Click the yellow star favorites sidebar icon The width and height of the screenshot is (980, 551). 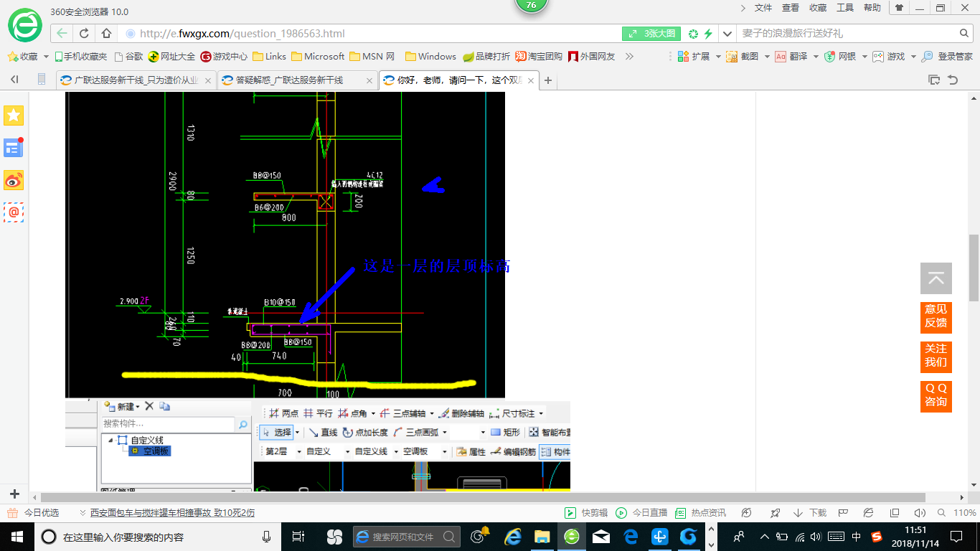point(14,116)
